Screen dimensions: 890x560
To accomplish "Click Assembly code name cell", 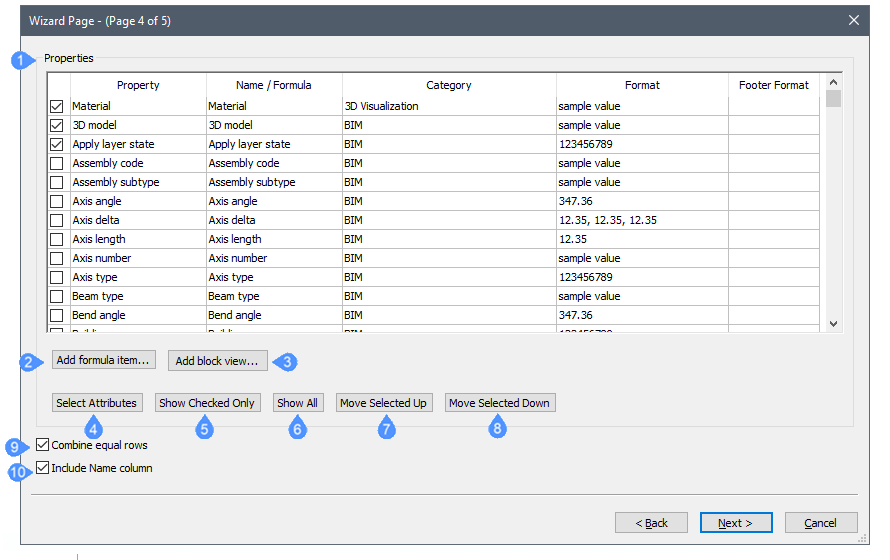I will [x=274, y=163].
